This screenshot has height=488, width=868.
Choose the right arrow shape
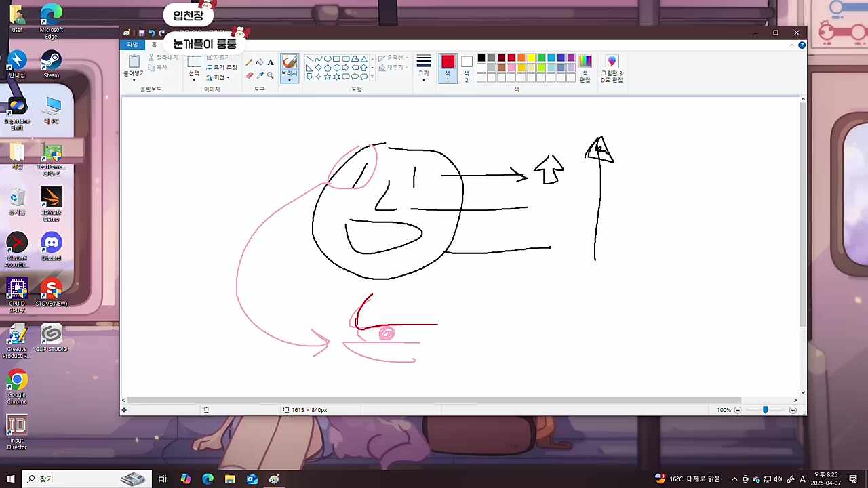click(x=345, y=68)
